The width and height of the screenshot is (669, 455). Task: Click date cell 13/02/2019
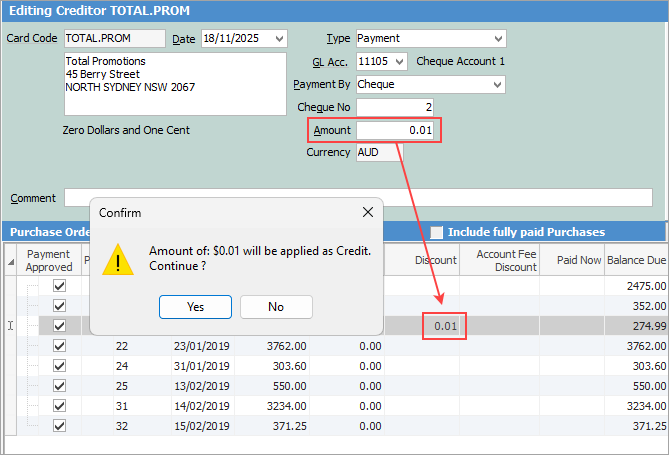(x=202, y=386)
